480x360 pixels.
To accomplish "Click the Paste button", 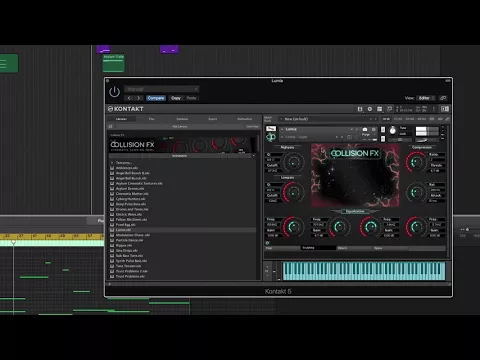I will click(x=191, y=98).
